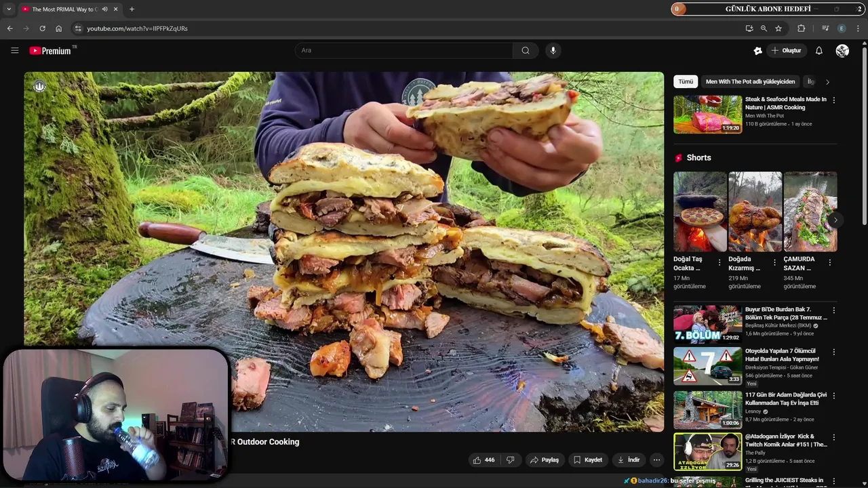The width and height of the screenshot is (868, 488).
Task: Open options for ÇAMURDA SAZAN short
Action: 829,262
